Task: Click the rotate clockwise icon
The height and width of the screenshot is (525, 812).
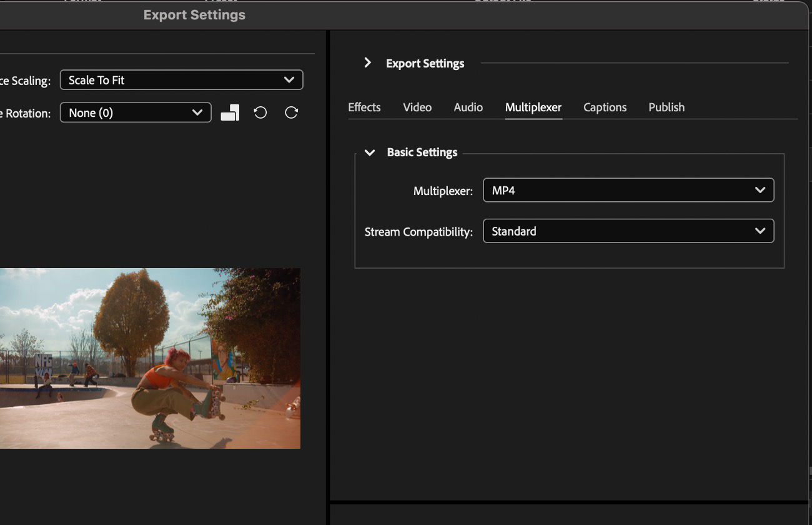Action: pyautogui.click(x=291, y=112)
